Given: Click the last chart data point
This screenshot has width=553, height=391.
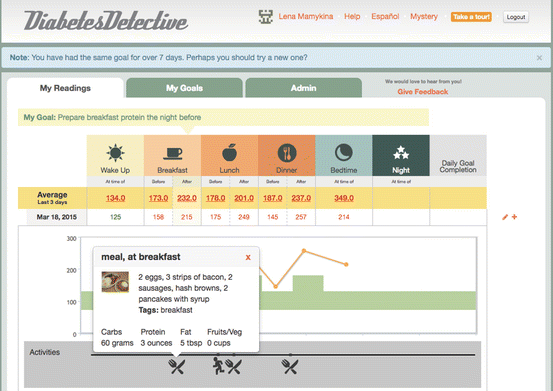Looking at the screenshot, I should [x=346, y=264].
